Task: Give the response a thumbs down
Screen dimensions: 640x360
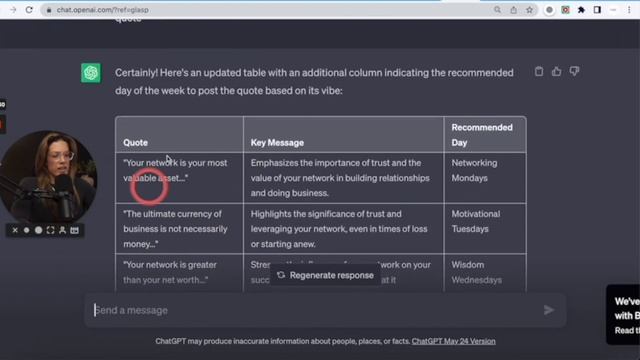Action: (x=574, y=71)
